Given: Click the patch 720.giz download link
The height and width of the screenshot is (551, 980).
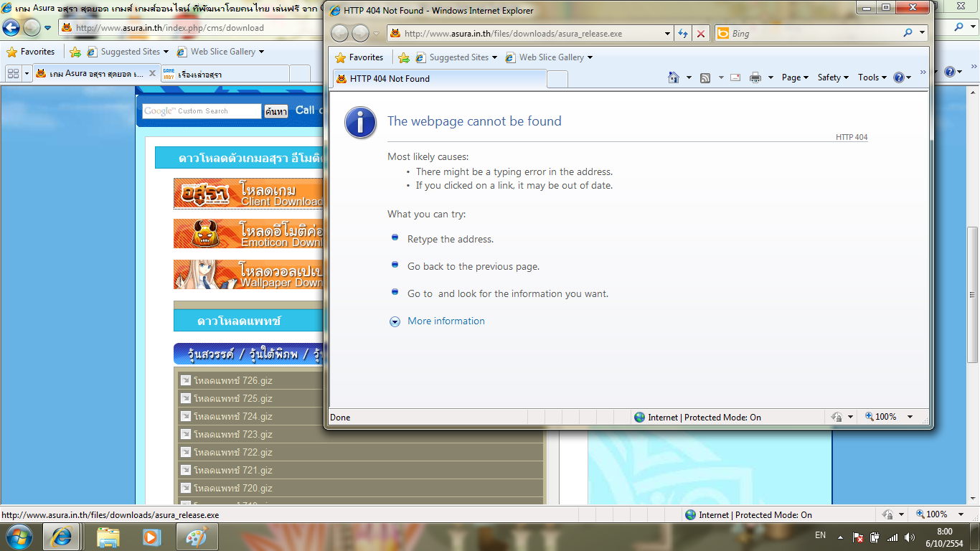Looking at the screenshot, I should pos(232,488).
